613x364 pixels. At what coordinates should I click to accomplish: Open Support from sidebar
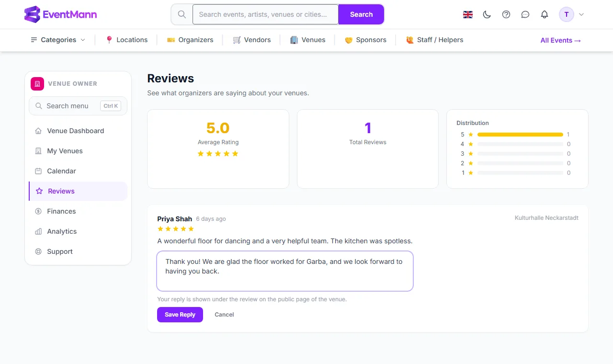(x=78, y=251)
